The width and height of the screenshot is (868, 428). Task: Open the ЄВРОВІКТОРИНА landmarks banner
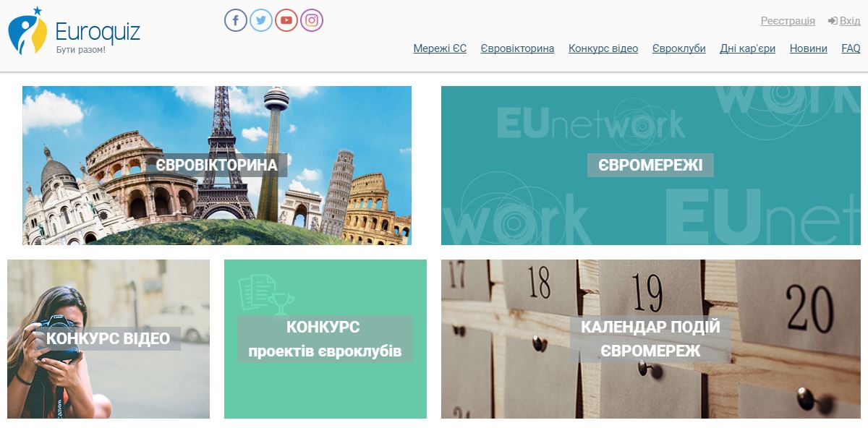tap(217, 166)
